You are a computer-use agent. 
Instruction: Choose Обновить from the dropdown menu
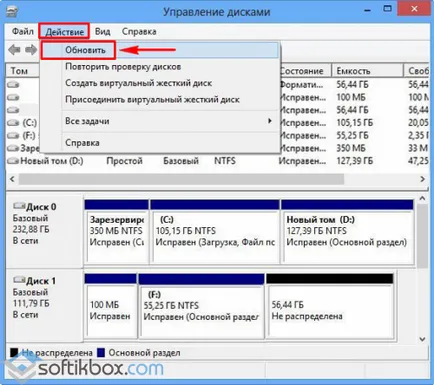click(x=160, y=50)
